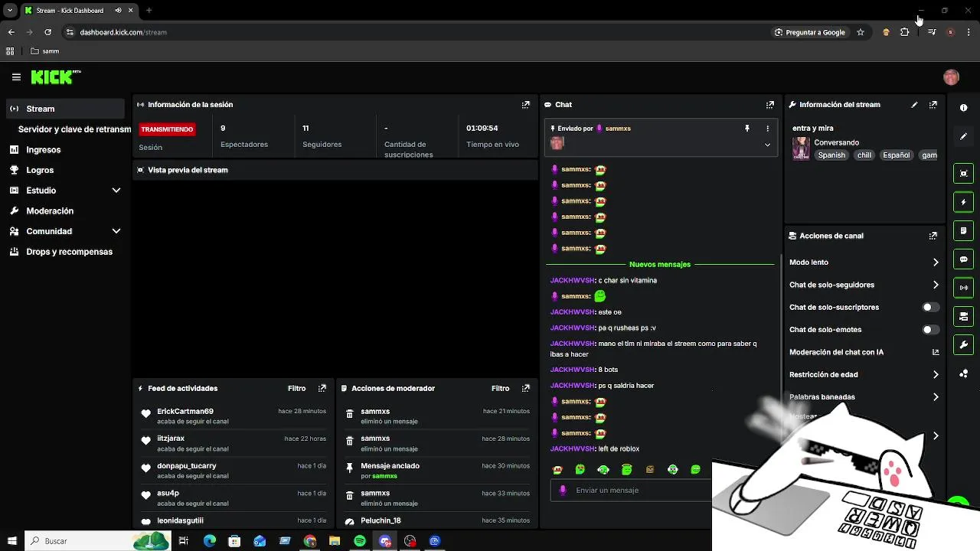Viewport: 980px width, 551px height.
Task: Toggle stream preview widget in right sidebar
Action: [x=964, y=174]
